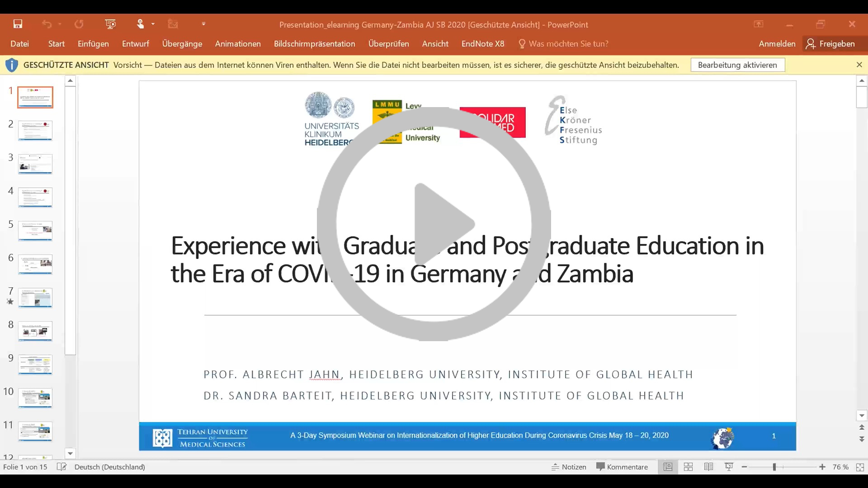The height and width of the screenshot is (488, 868).
Task: Open the Bildschirmpräsentation tab
Action: coord(314,44)
